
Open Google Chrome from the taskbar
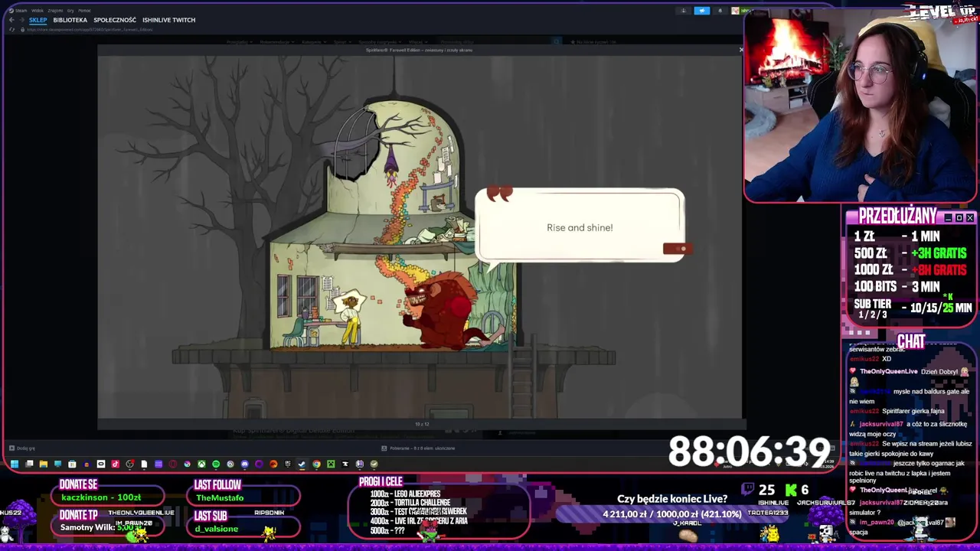point(316,464)
